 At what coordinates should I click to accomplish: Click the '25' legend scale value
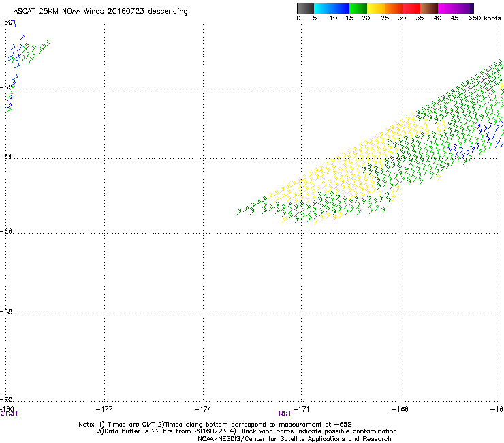click(385, 18)
